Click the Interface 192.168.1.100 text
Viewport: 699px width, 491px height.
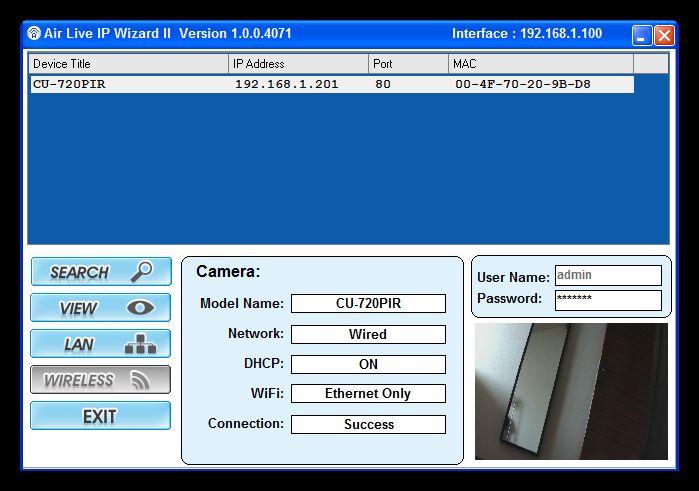527,33
